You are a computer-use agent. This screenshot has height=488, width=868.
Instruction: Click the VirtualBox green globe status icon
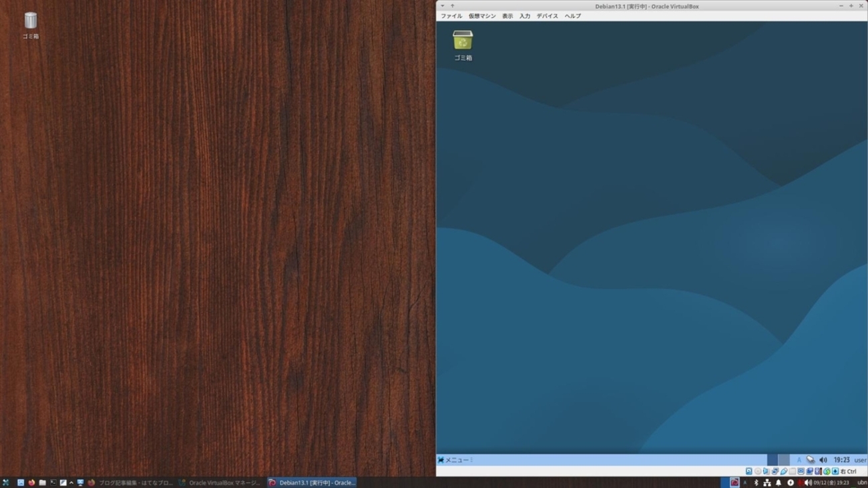click(x=827, y=471)
